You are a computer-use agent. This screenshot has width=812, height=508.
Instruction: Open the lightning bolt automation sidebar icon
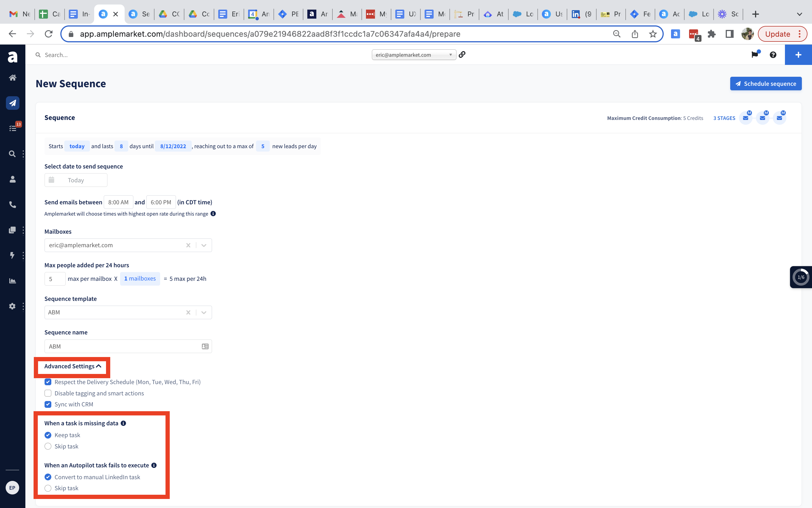click(12, 255)
